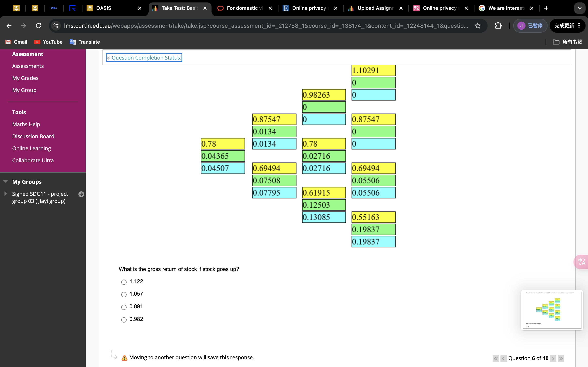
Task: Click the pink floating translate icon
Action: pos(581,262)
